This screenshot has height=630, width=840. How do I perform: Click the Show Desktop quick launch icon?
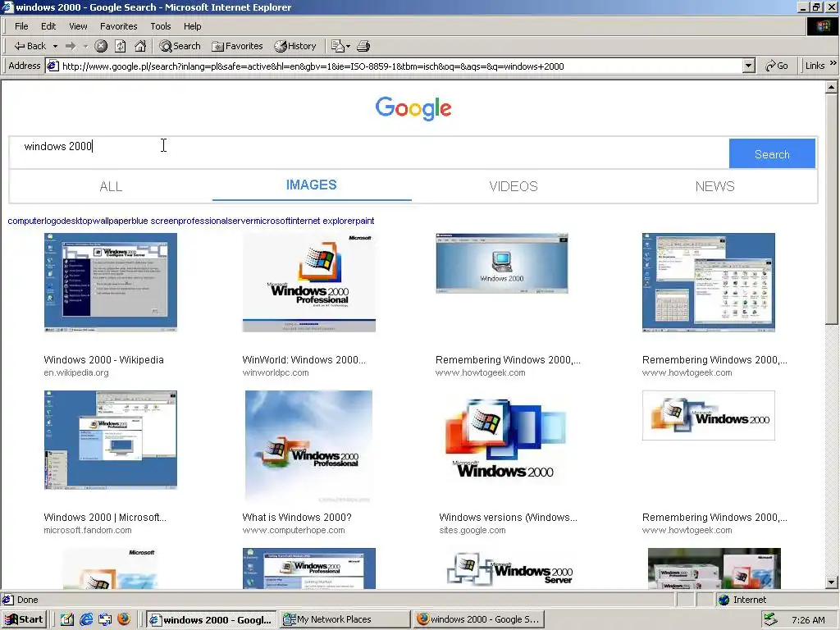(x=66, y=619)
